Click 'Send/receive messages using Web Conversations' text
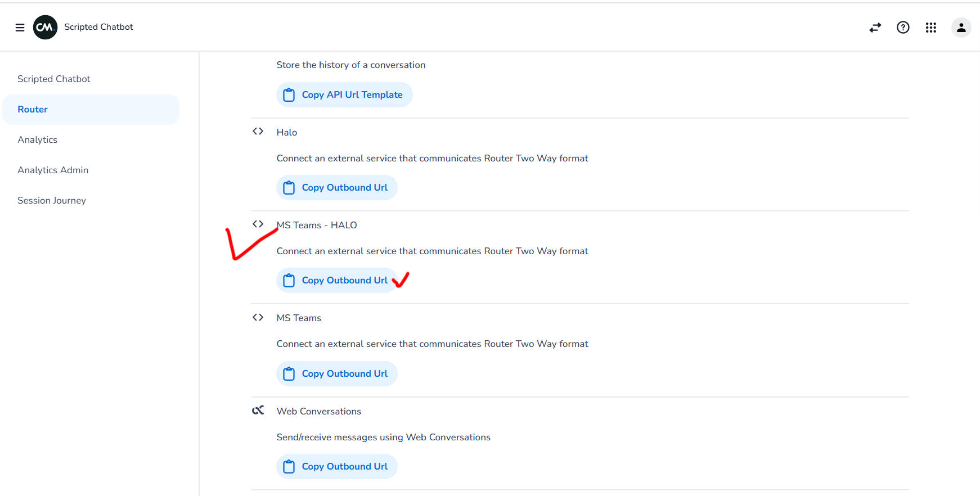980x496 pixels. (x=384, y=438)
